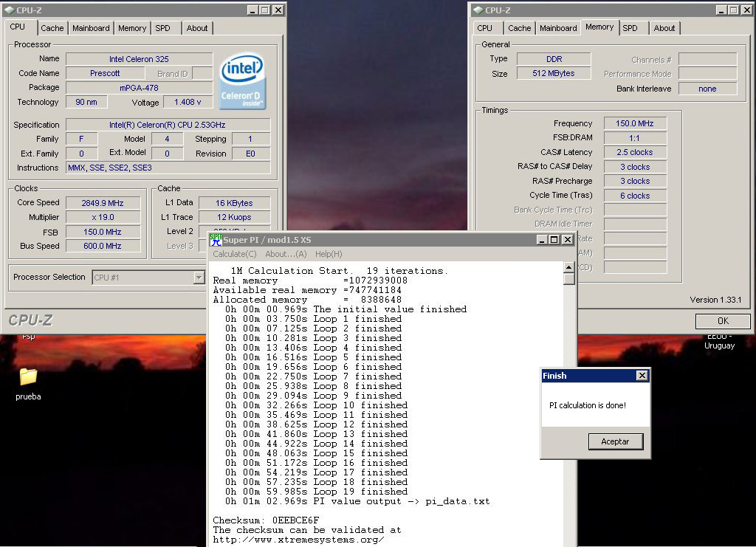The height and width of the screenshot is (547, 756).
Task: Close the Super PI window
Action: coord(568,239)
